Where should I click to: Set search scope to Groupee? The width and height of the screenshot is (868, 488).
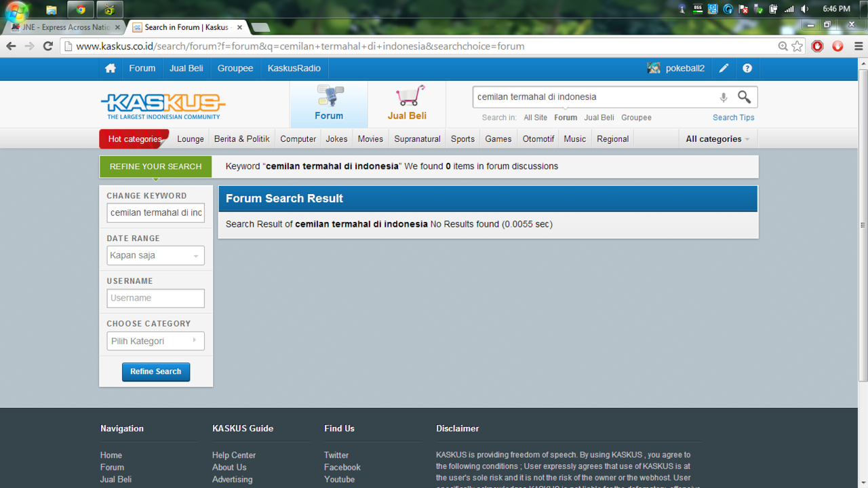coord(636,117)
